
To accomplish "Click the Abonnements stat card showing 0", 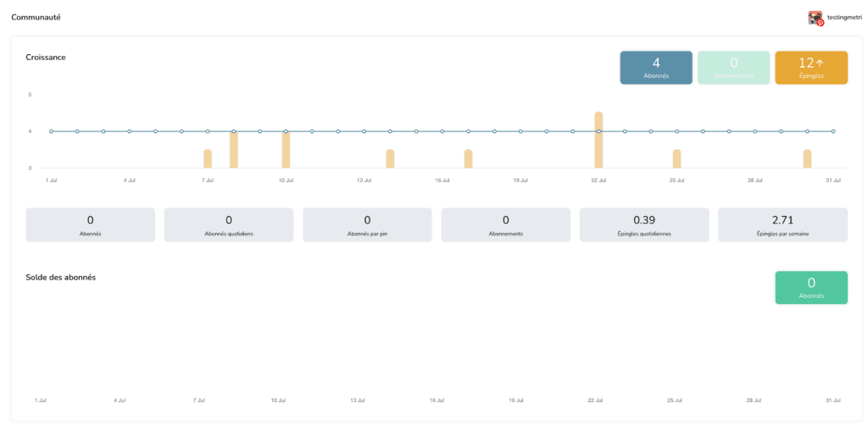I will coord(505,225).
